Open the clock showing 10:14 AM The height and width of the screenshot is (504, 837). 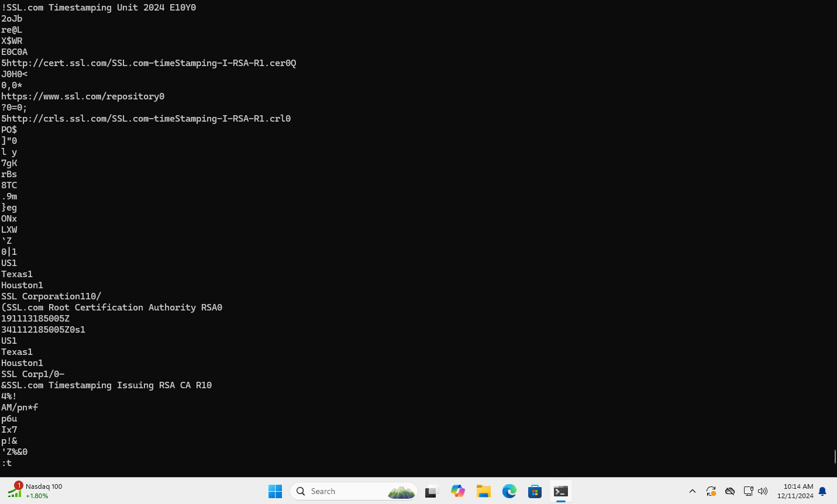point(795,491)
